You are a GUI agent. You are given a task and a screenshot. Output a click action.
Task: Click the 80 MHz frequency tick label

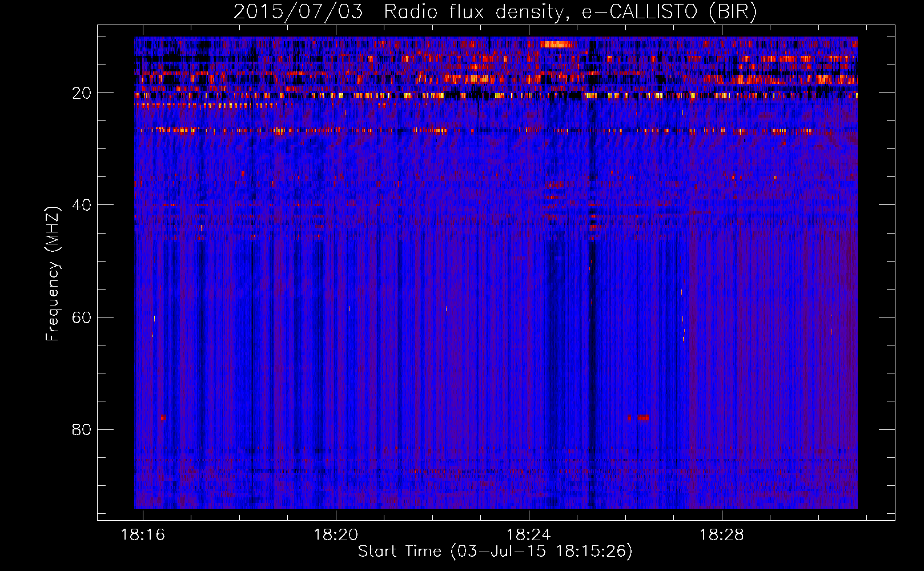tap(82, 429)
